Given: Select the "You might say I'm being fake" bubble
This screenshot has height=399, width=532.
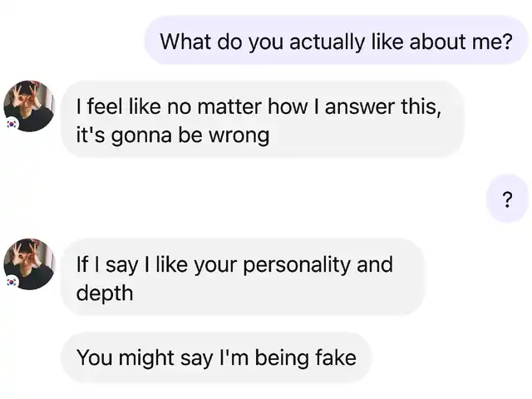Looking at the screenshot, I should pos(216,358).
